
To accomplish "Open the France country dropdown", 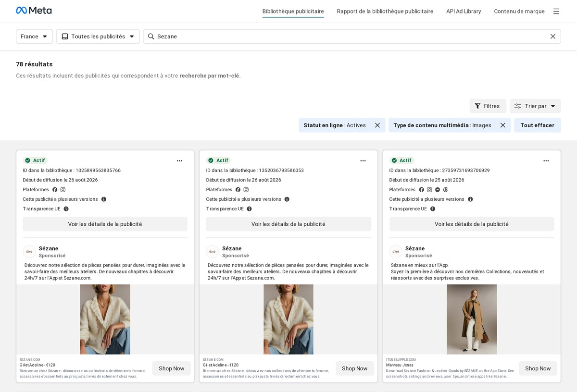I will click(35, 37).
